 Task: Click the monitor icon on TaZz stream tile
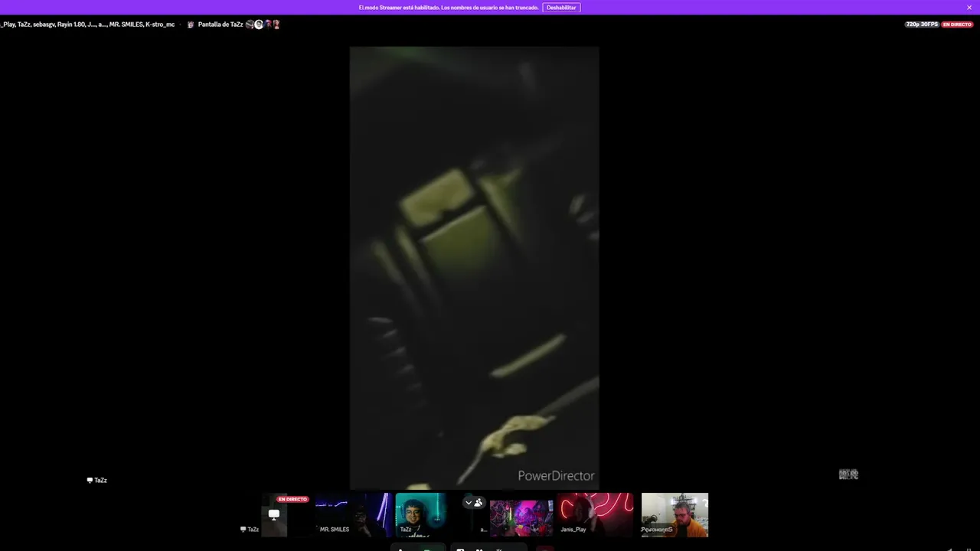[x=274, y=514]
